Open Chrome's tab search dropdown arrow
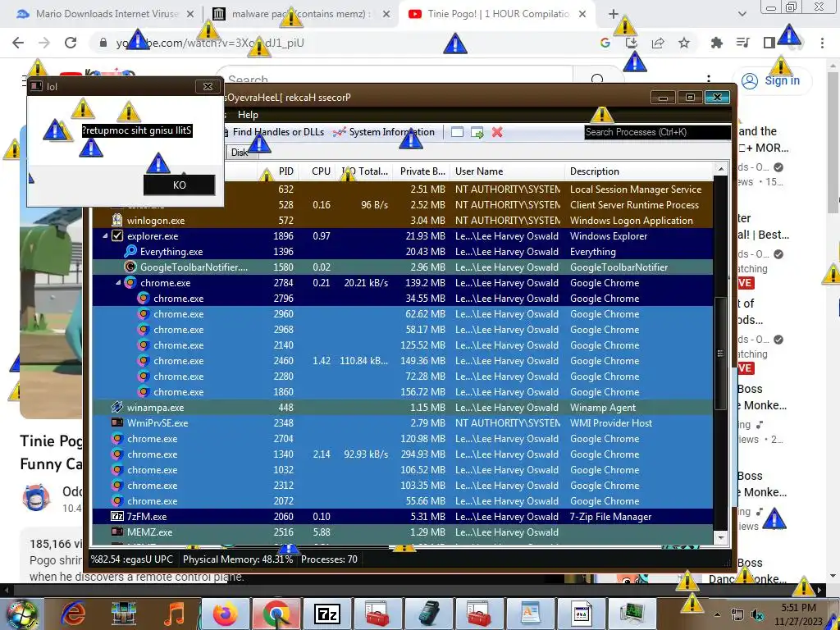This screenshot has width=840, height=630. [x=742, y=14]
